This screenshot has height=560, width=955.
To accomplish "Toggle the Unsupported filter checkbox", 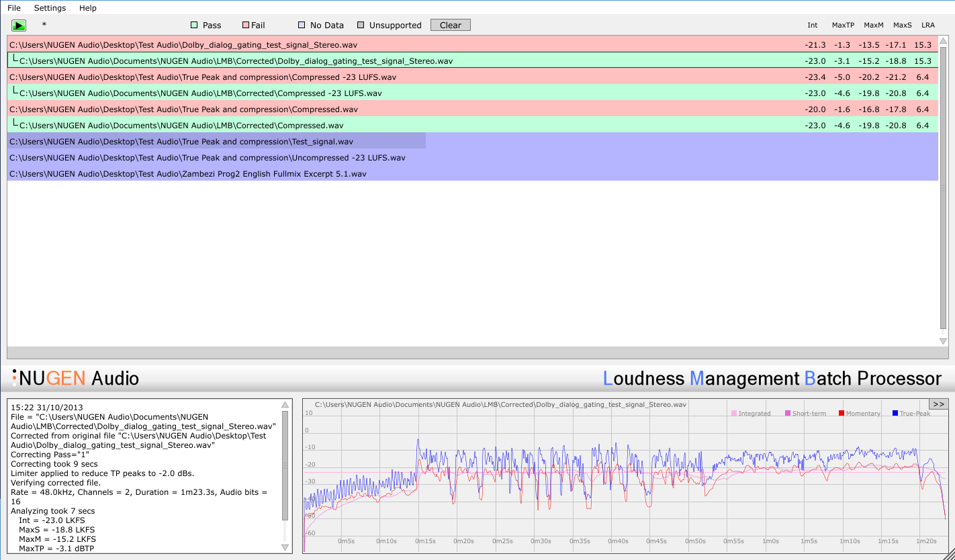I will tap(361, 25).
